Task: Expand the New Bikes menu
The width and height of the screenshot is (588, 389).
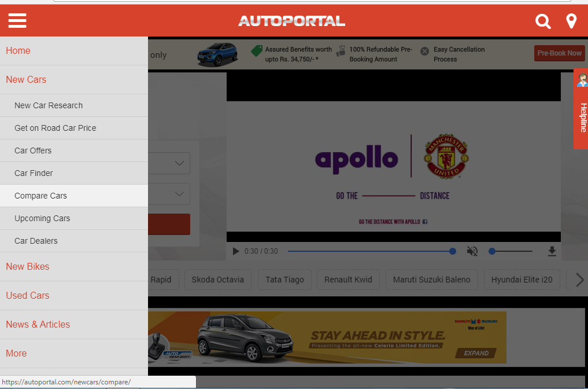Action: point(74,267)
